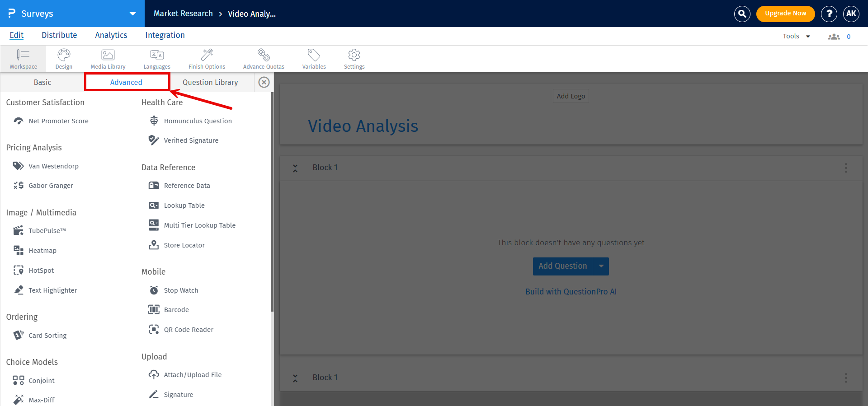Select the Advanced tab

pos(127,82)
